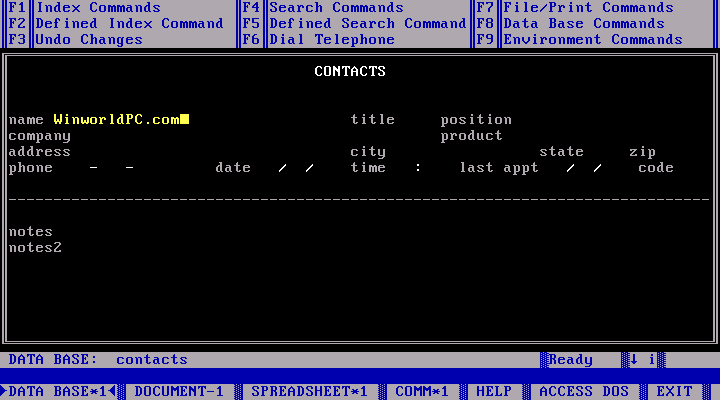Switch to DATA BASE*1 window tab
Viewport: 720px width, 400px height.
tap(58, 391)
